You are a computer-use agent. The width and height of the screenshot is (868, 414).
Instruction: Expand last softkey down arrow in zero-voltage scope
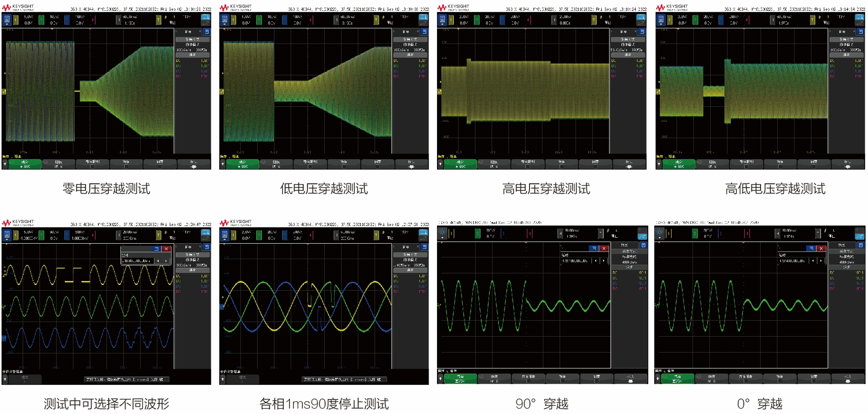(x=193, y=167)
